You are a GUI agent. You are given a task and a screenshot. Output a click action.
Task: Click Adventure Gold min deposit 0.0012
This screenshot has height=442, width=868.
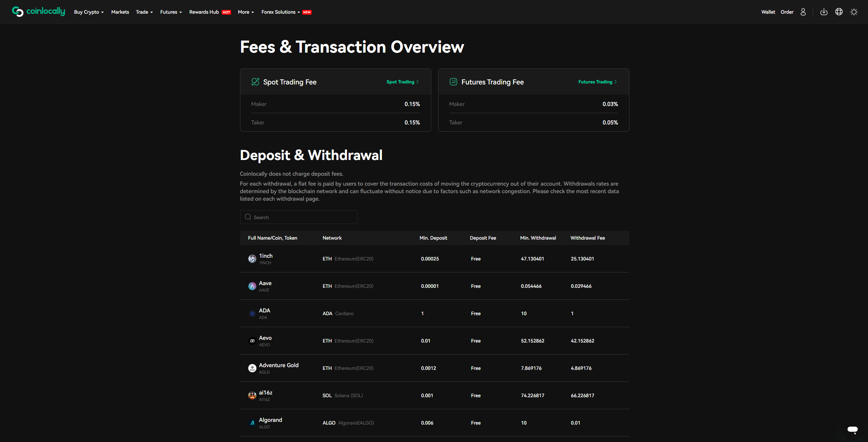point(428,368)
